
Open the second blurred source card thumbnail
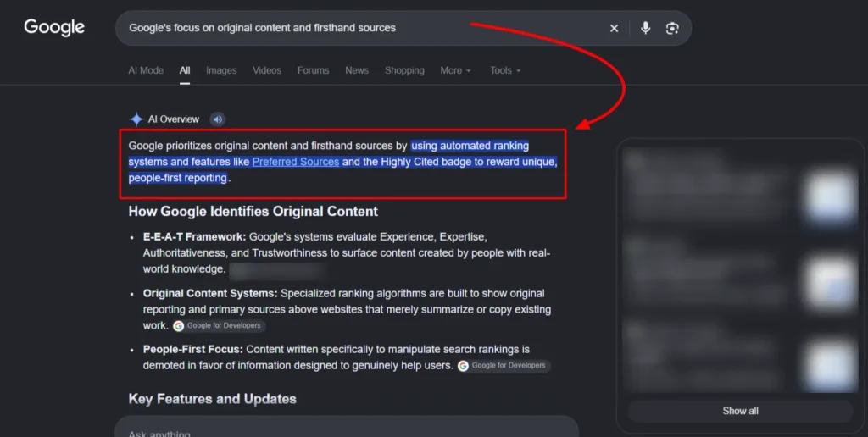tap(829, 282)
